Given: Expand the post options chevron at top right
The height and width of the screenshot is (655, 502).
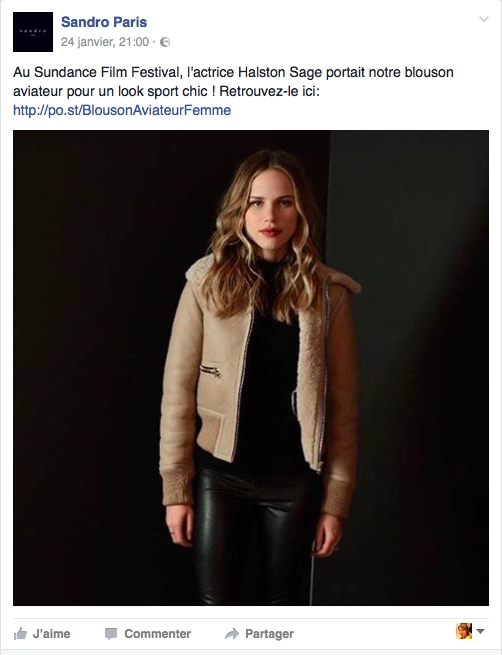Looking at the screenshot, I should pos(483,19).
